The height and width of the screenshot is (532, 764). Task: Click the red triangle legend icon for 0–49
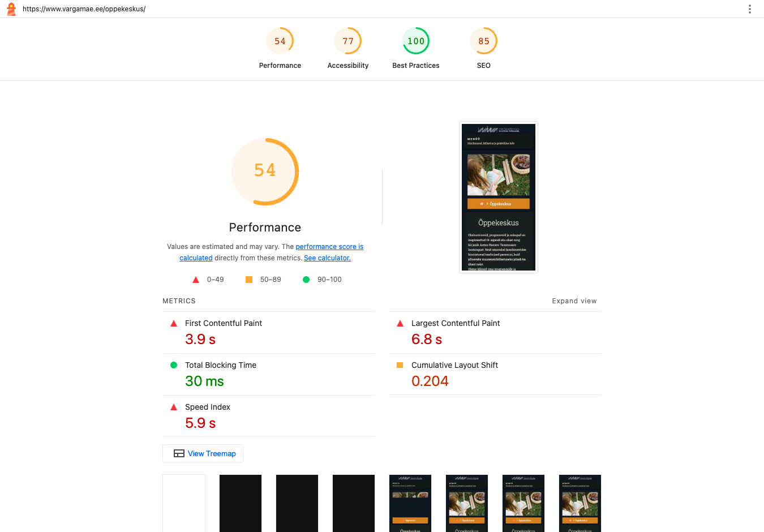[196, 280]
